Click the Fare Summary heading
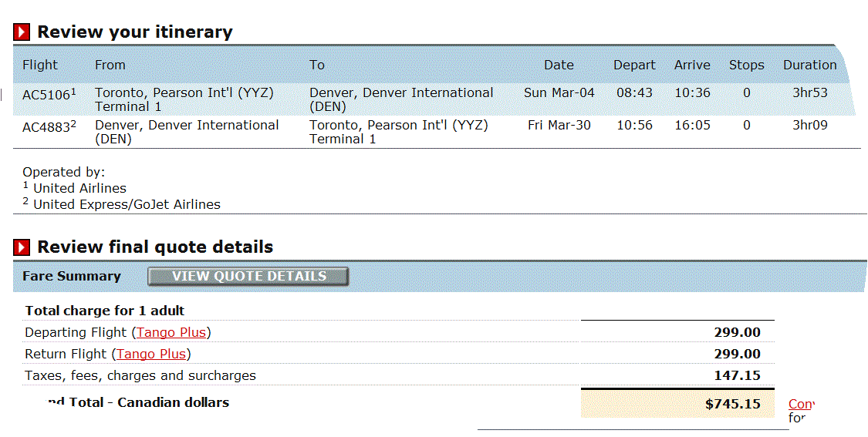Screen dimensions: 868x437 coord(72,276)
